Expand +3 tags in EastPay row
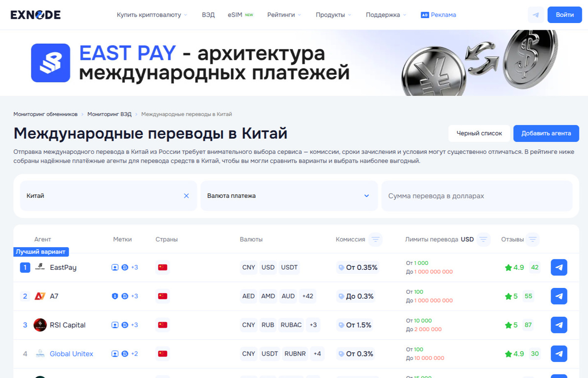 point(134,267)
